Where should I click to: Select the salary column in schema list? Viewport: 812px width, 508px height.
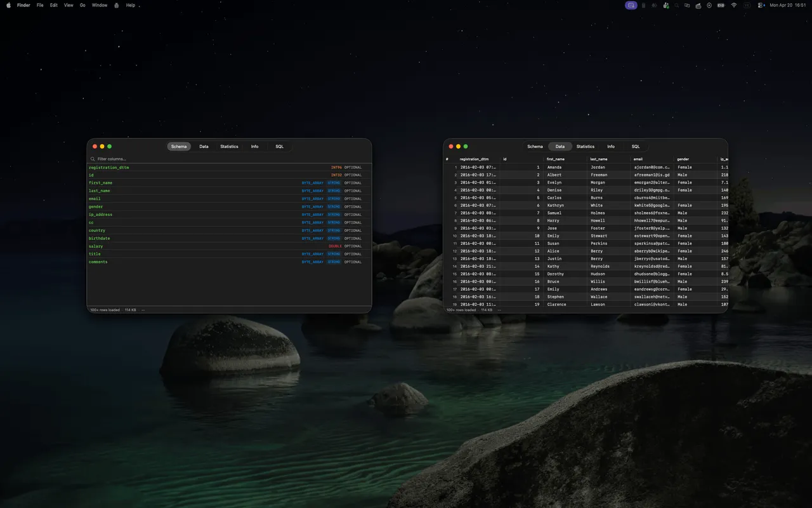pos(229,246)
